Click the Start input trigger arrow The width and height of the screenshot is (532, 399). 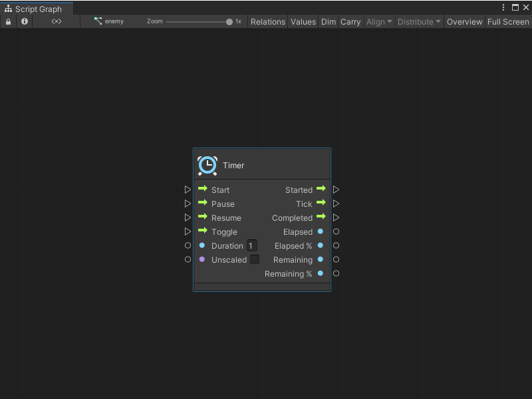pyautogui.click(x=203, y=190)
